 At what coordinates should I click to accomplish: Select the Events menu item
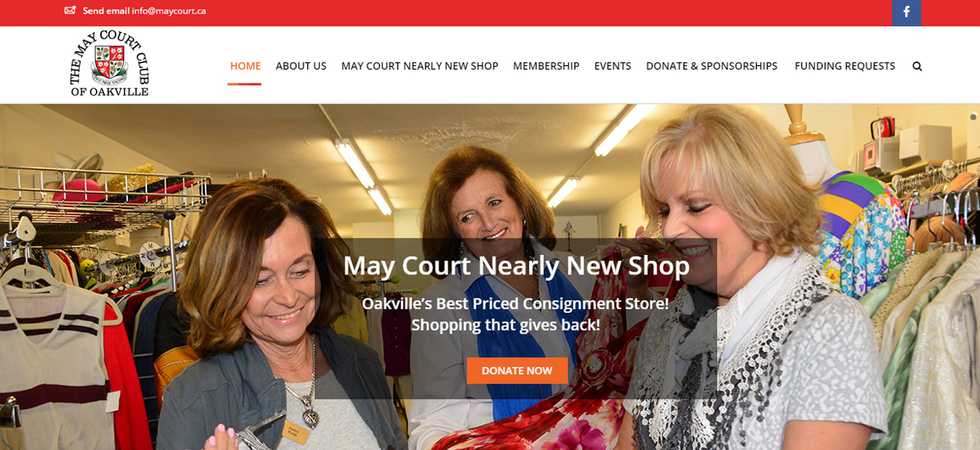[x=613, y=66]
